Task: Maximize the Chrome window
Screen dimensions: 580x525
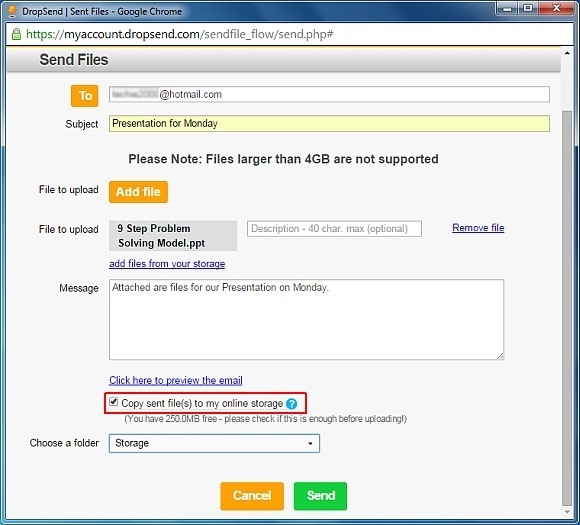Action: coord(528,8)
